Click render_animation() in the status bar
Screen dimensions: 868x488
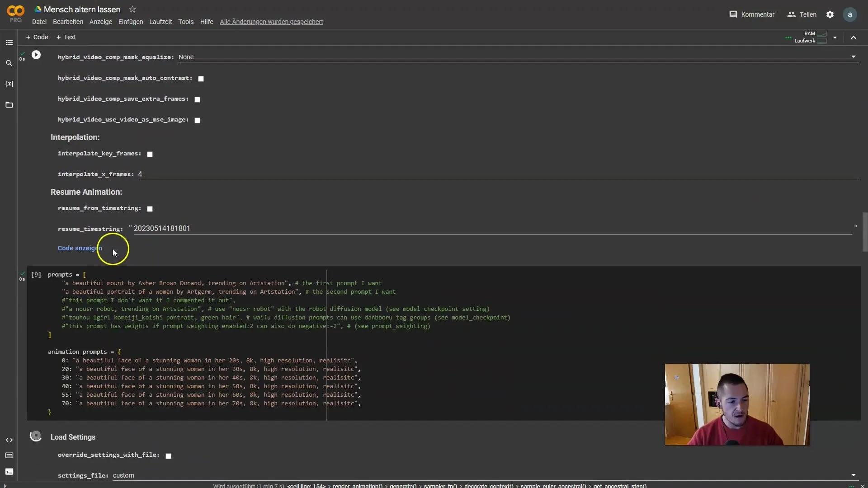coord(358,486)
